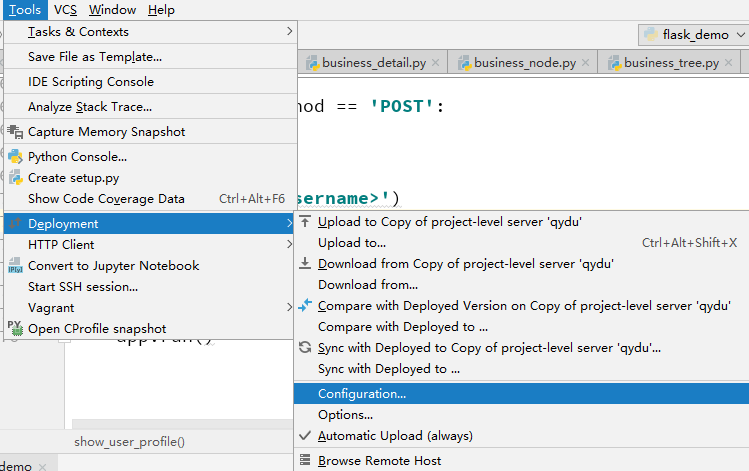Close the business_detail.py tab
749x471 pixels.
[437, 63]
